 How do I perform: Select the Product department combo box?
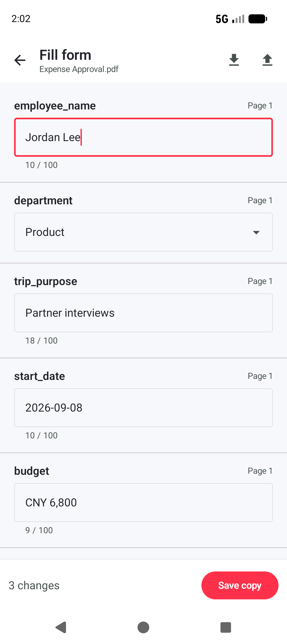pyautogui.click(x=143, y=232)
